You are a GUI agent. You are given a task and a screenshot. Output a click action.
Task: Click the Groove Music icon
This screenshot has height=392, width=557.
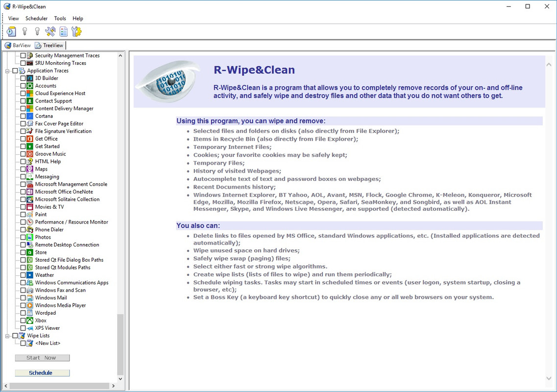point(30,154)
